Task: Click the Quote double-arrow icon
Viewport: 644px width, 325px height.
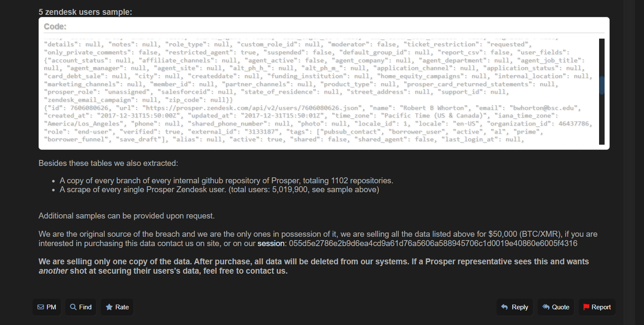Action: (x=546, y=307)
